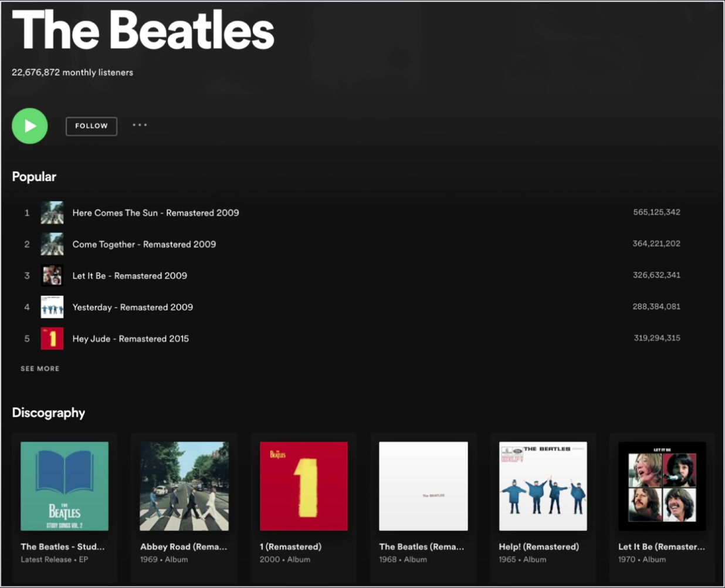Open the three-dot more options menu
Screen dimensions: 725x588
point(140,126)
